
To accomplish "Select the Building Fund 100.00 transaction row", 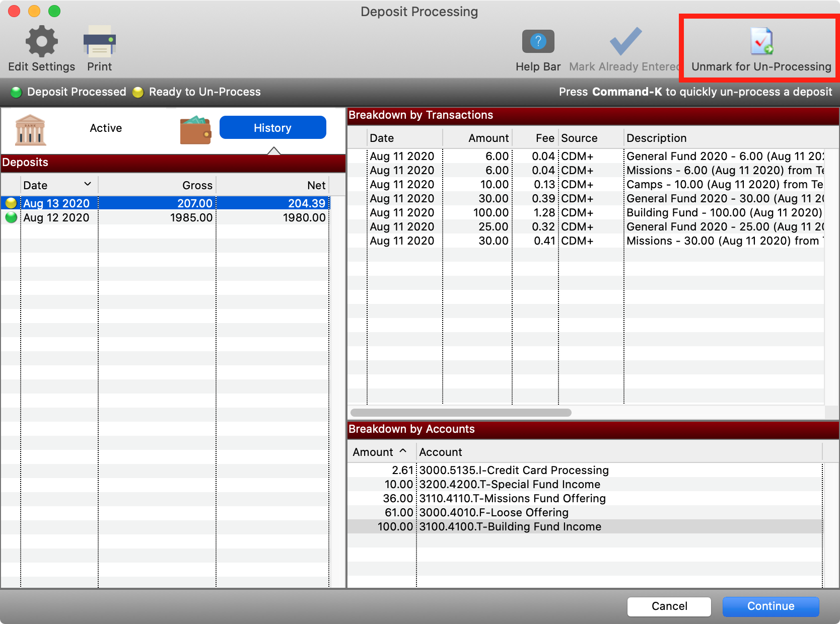I will [584, 212].
